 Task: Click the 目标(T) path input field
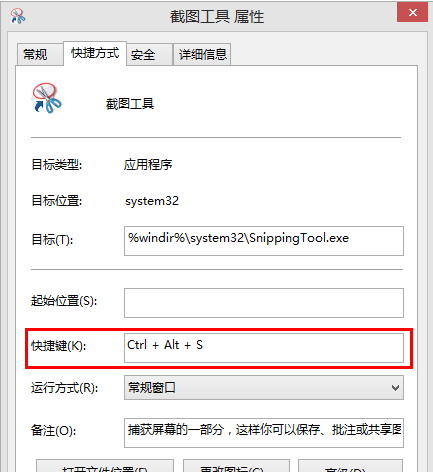pyautogui.click(x=264, y=241)
